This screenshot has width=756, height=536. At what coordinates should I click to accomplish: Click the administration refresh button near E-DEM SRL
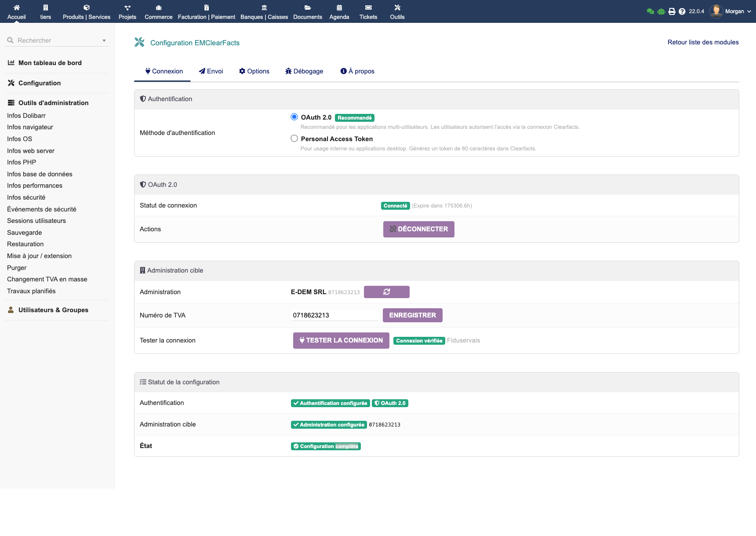(x=386, y=292)
